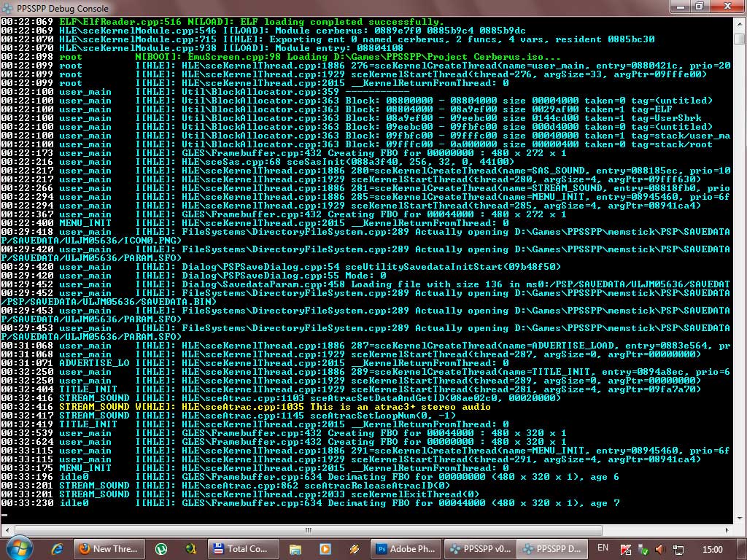Click the "name=ADVERTISE_LOAD" thread creation line
The image size is (747, 560).
[x=365, y=346]
